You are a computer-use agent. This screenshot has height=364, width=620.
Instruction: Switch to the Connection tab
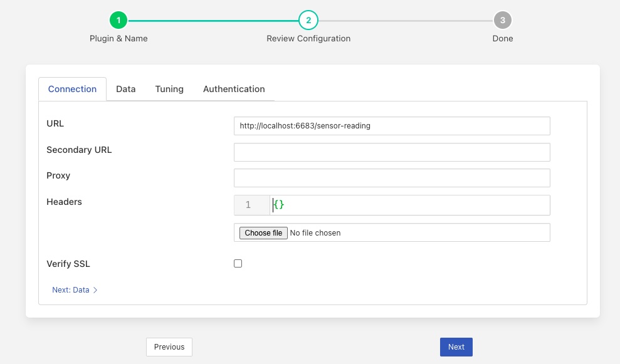[x=72, y=89]
